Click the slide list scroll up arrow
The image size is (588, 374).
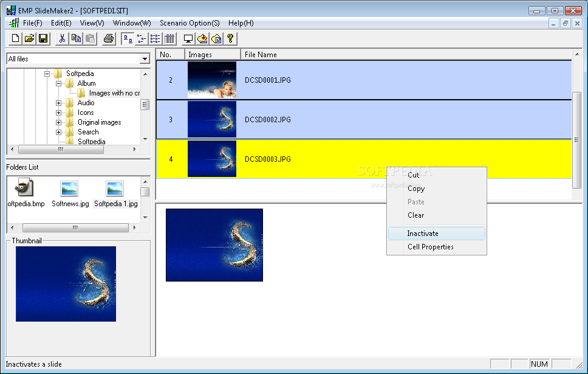click(576, 55)
